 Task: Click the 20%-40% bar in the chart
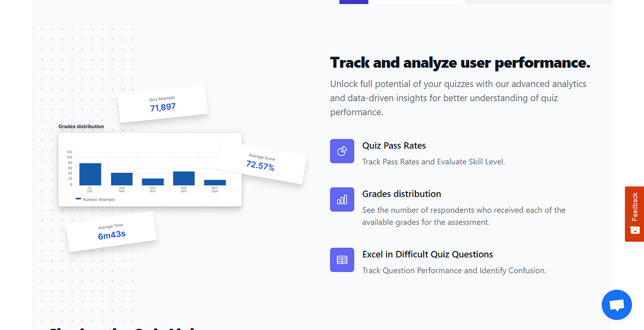click(121, 179)
